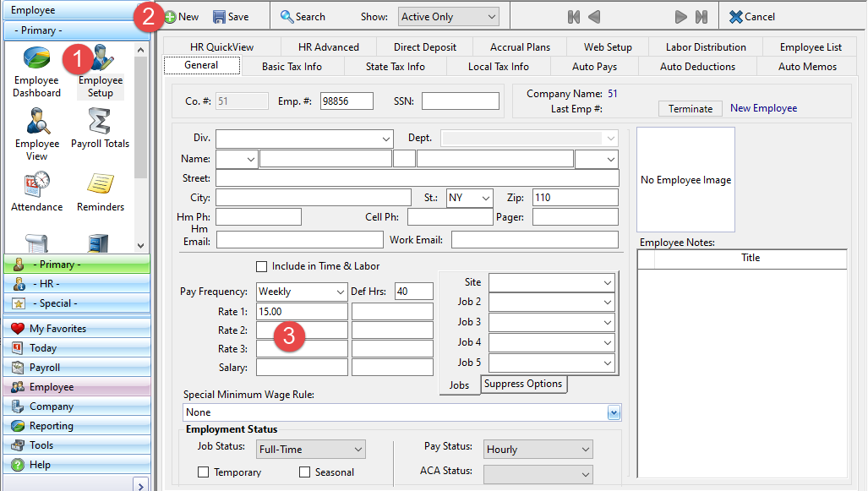Open the name prefix dropdown
The width and height of the screenshot is (868, 491).
pyautogui.click(x=237, y=159)
